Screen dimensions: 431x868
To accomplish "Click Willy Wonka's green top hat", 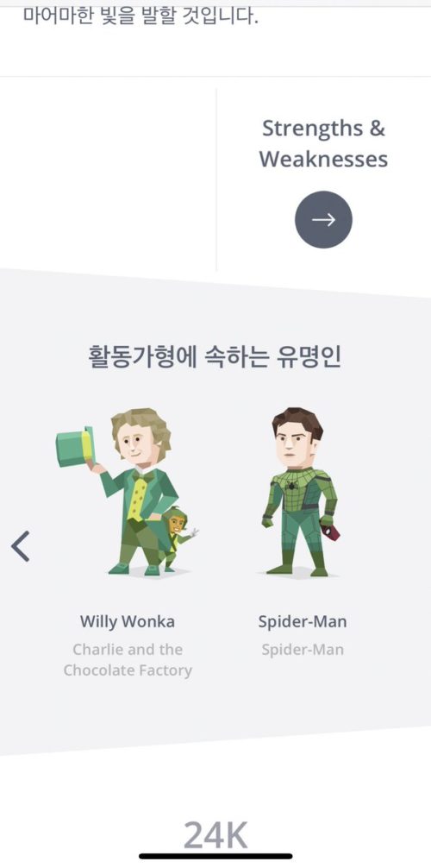I will point(75,446).
